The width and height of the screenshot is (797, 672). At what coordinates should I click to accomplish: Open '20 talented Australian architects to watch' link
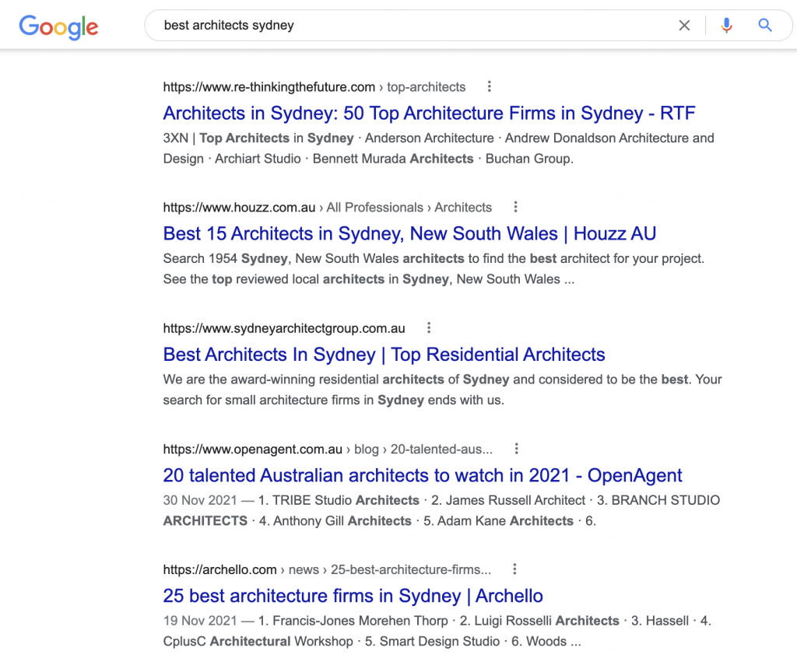pyautogui.click(x=423, y=475)
